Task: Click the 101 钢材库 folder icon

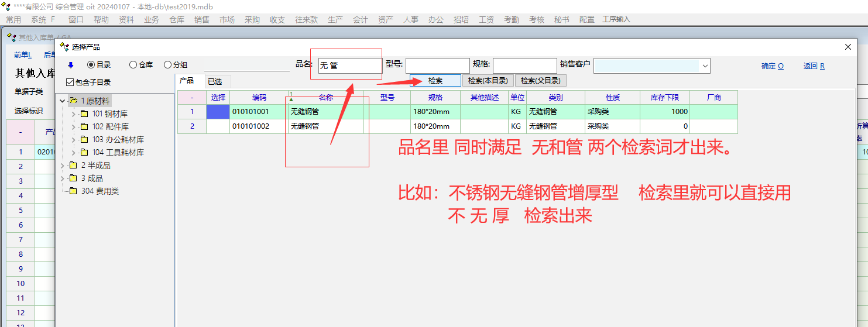Action: [84, 114]
